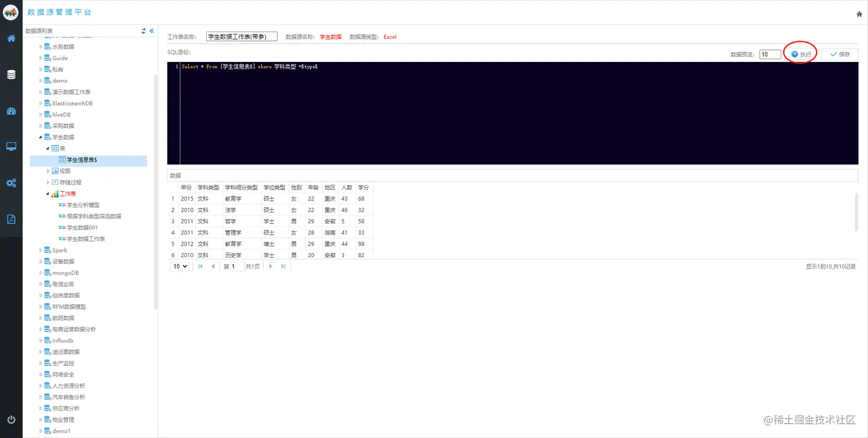Click the 学位类型 column header

pyautogui.click(x=274, y=188)
